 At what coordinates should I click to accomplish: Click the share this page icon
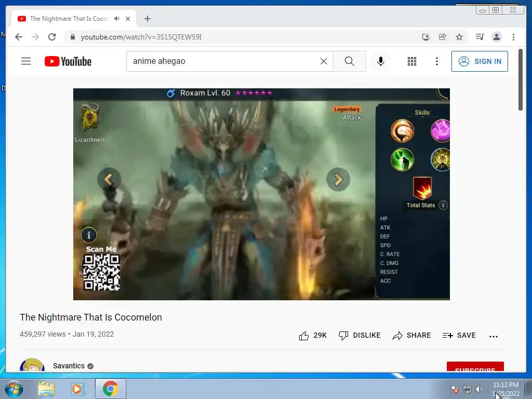click(x=443, y=37)
